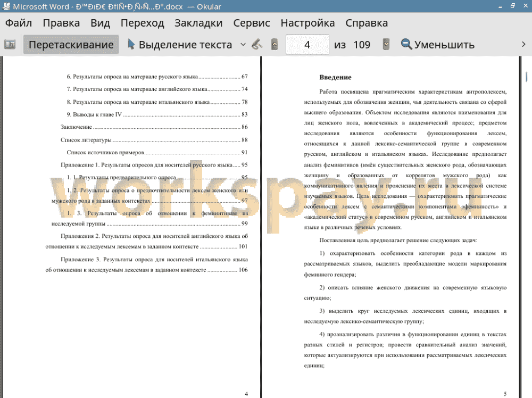Image resolution: width=532 pixels, height=398 pixels.
Task: Switch to Выделение текста tool
Action: (180, 45)
